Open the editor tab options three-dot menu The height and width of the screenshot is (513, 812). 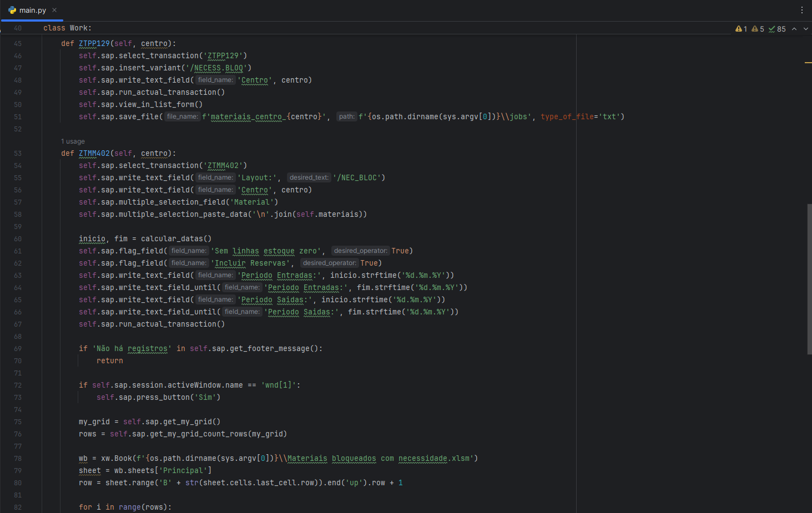click(802, 10)
